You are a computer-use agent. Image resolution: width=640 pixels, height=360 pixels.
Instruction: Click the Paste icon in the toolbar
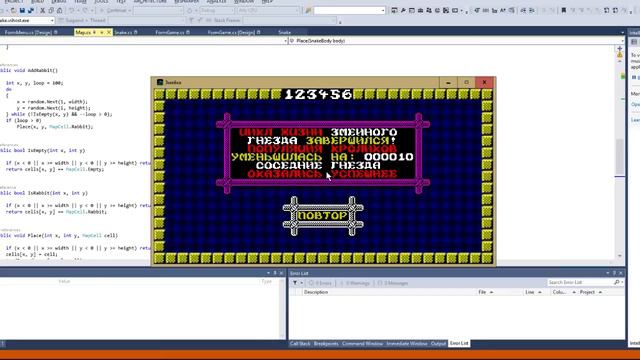coord(60,10)
